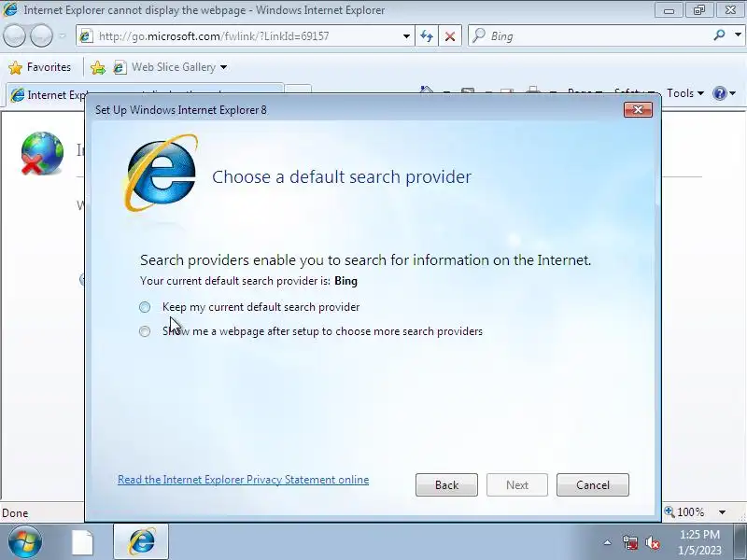The width and height of the screenshot is (747, 560).
Task: Click the Done status bar text
Action: (x=15, y=512)
